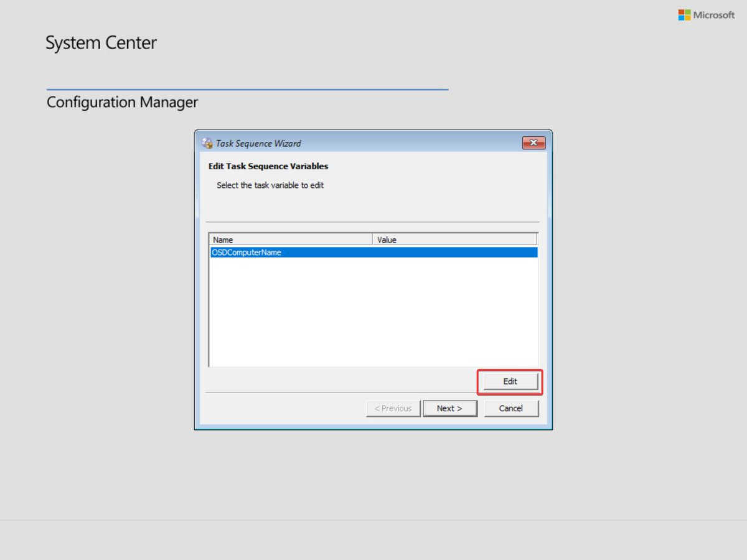Cancel the Task Sequence Wizard
This screenshot has height=560, width=747.
point(511,408)
